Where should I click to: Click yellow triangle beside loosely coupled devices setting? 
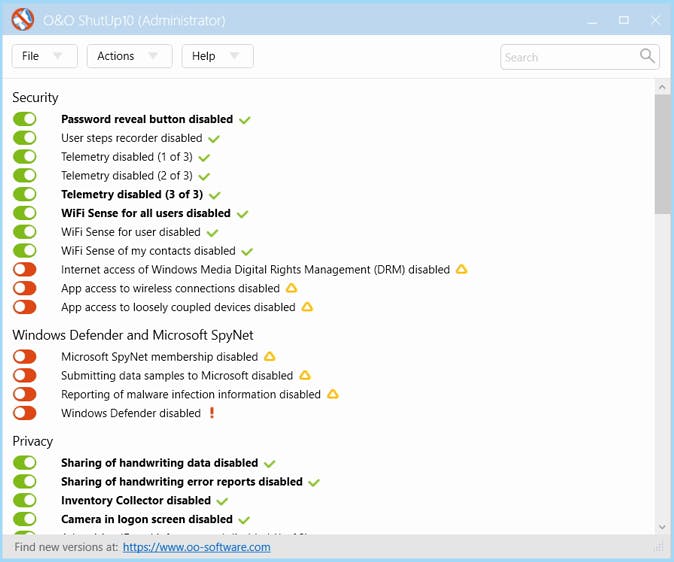click(307, 307)
